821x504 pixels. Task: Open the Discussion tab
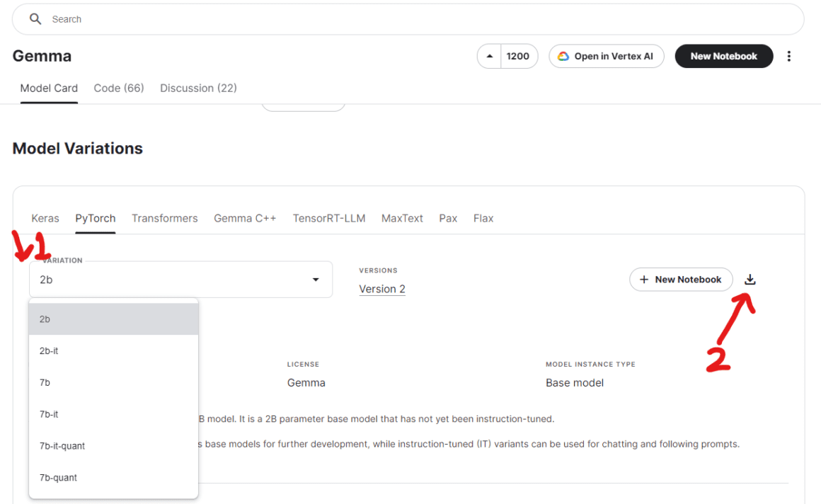[198, 88]
